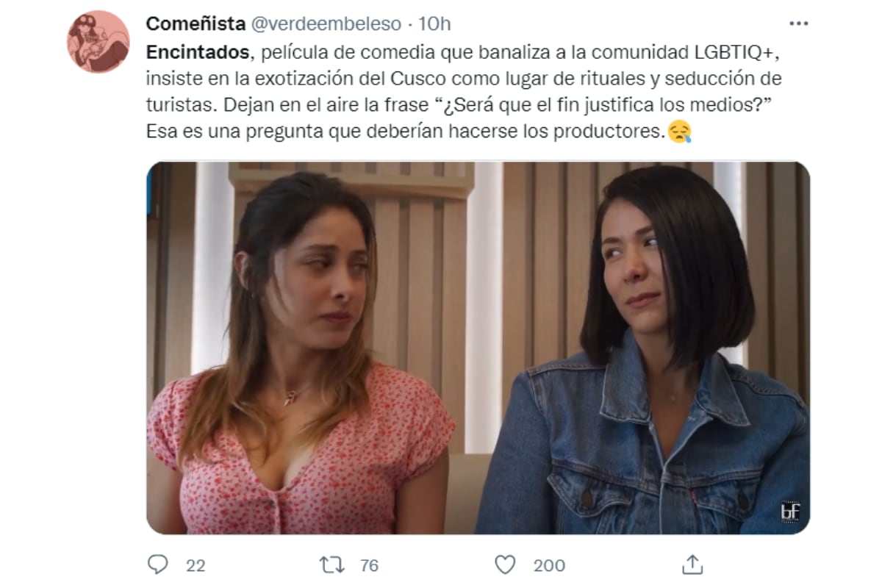The height and width of the screenshot is (588, 882).
Task: Open the share upload arrow icon
Action: (x=692, y=564)
